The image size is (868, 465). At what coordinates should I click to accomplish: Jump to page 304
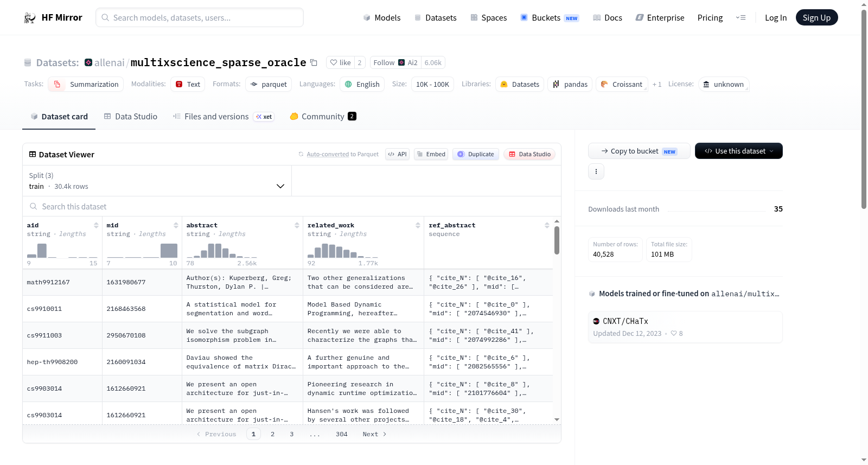(x=341, y=434)
